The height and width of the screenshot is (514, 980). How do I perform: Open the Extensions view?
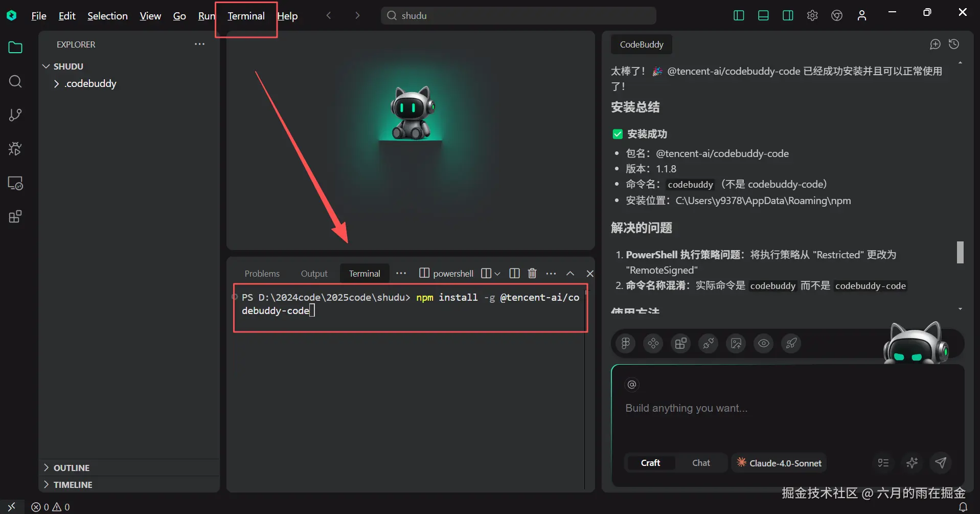[x=15, y=217]
